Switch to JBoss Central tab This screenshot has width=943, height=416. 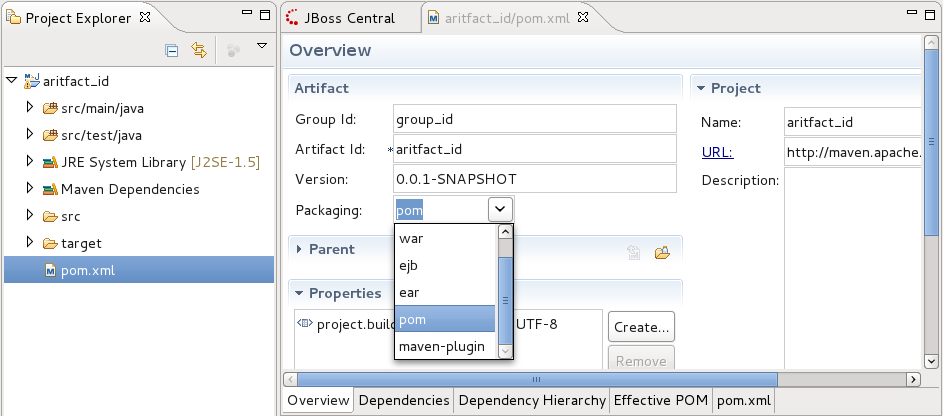click(350, 18)
